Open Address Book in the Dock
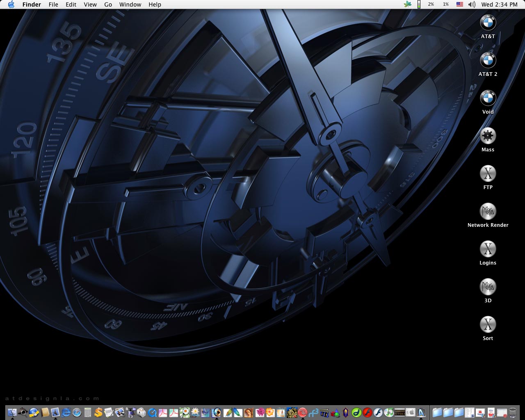525x420 pixels. point(45,412)
